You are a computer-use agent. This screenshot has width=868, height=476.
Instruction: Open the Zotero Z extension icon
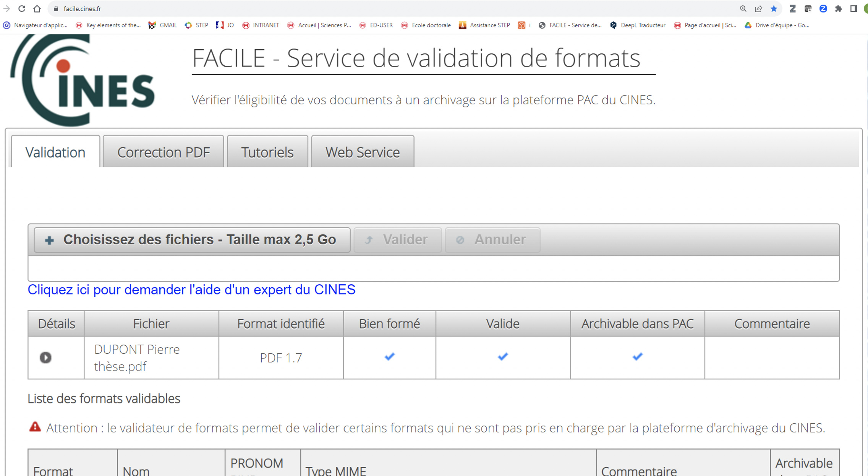(793, 8)
